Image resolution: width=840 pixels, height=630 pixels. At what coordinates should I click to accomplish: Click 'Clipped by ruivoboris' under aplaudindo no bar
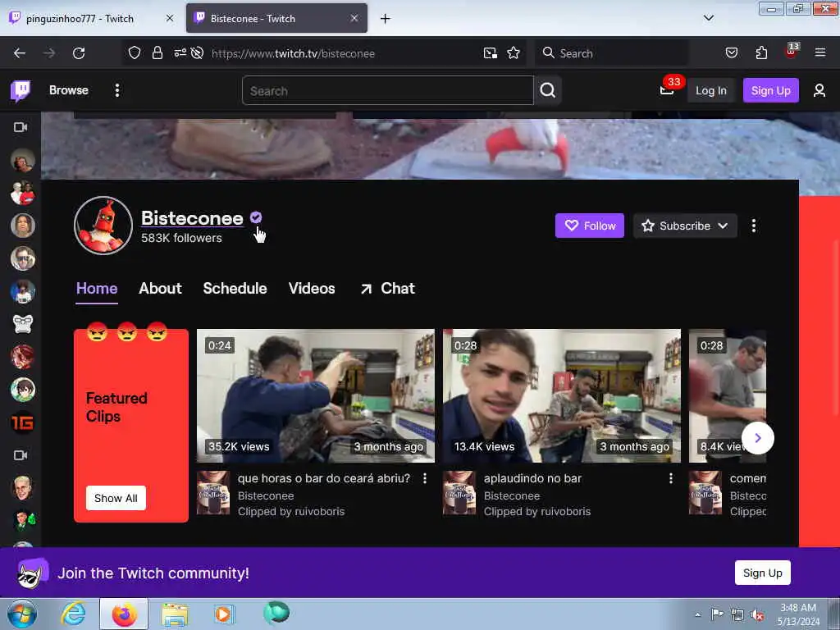coord(536,512)
